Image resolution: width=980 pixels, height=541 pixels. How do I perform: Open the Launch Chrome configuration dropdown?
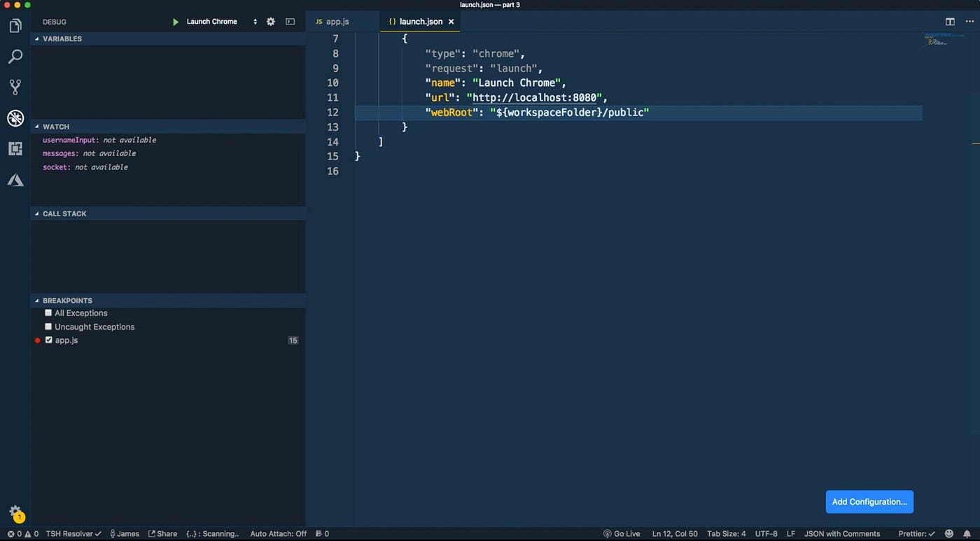(x=222, y=22)
